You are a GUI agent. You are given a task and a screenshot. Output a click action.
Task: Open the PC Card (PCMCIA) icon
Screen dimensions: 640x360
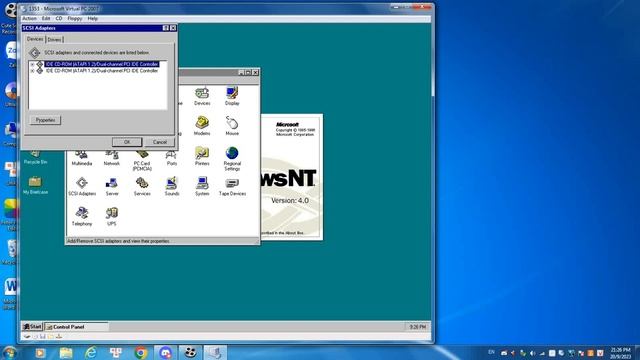pos(142,161)
